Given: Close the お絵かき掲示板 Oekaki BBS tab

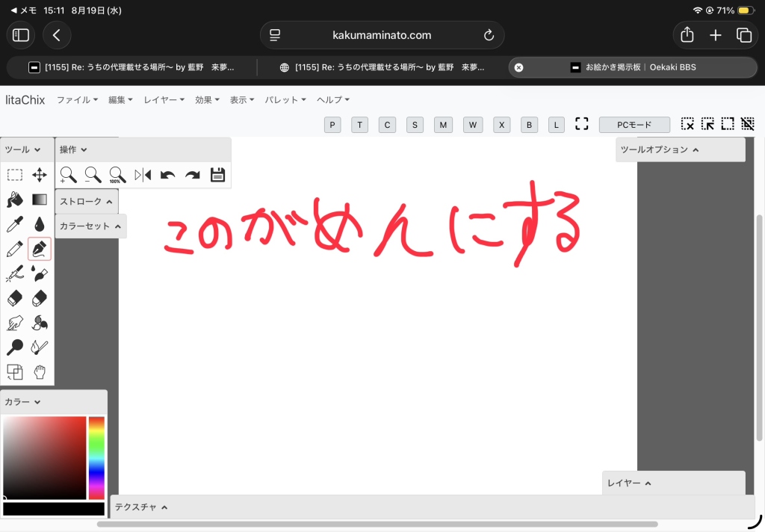Looking at the screenshot, I should [x=518, y=67].
